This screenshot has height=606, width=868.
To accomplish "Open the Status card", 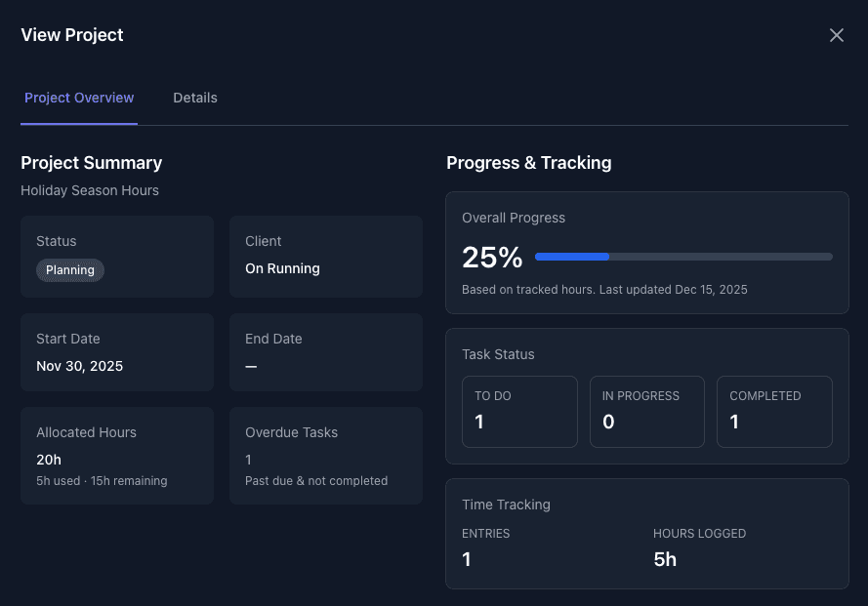I will (116, 256).
